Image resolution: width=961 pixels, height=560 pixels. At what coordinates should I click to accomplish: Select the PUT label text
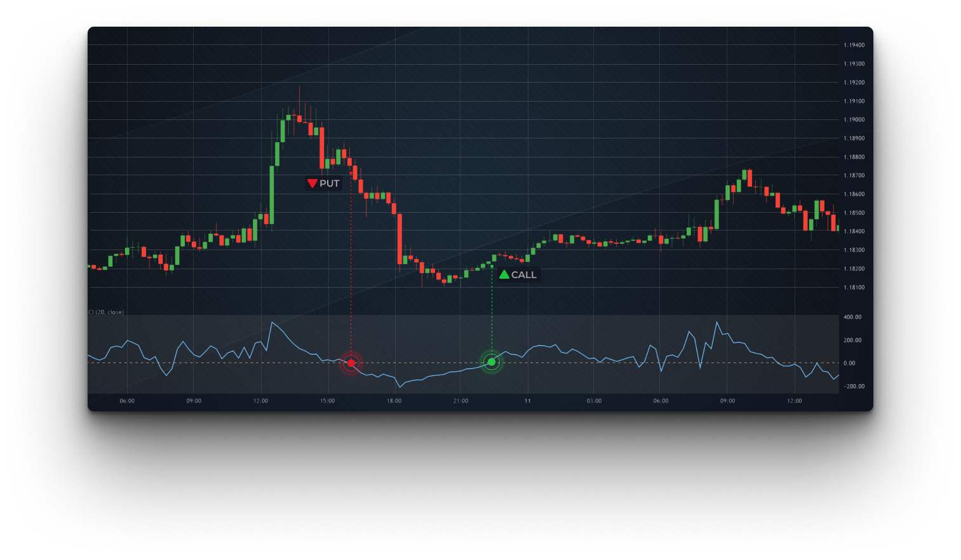pyautogui.click(x=329, y=183)
